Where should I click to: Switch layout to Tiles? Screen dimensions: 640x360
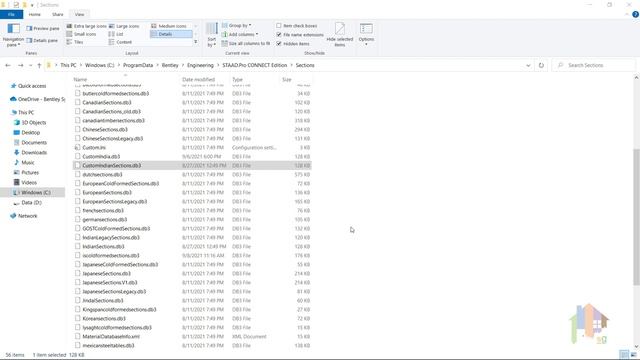click(75, 42)
